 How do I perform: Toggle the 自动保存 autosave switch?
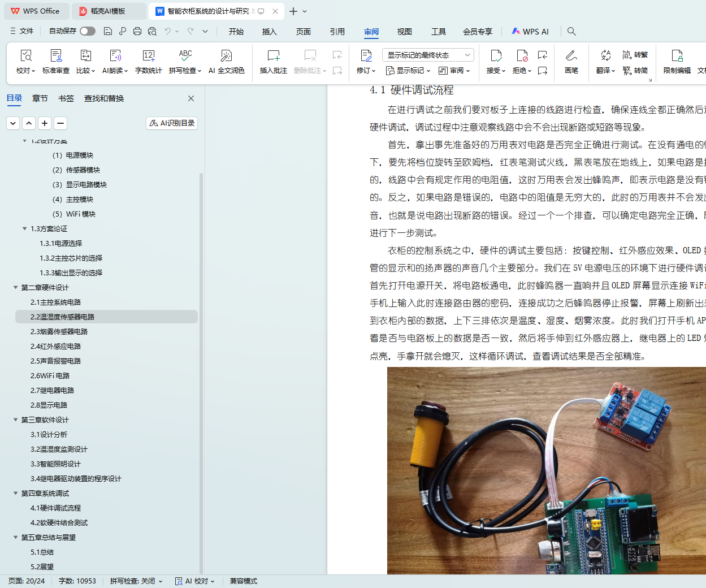point(88,31)
